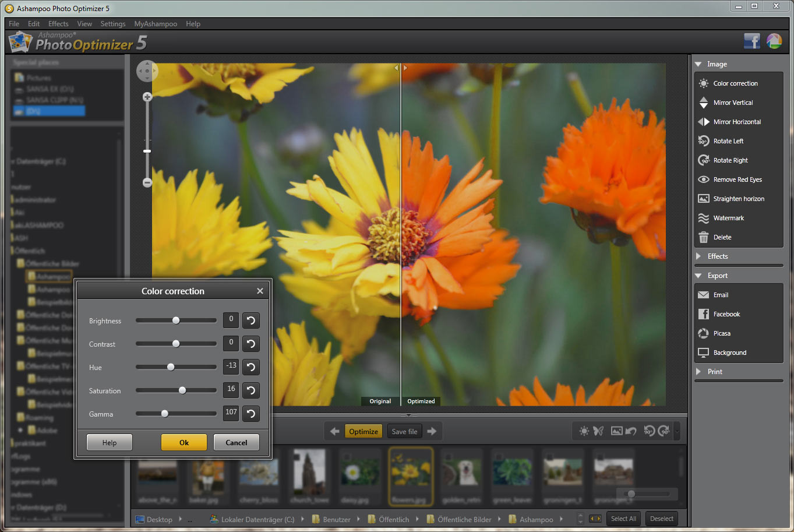Open the Settings menu
This screenshot has width=794, height=532.
112,24
